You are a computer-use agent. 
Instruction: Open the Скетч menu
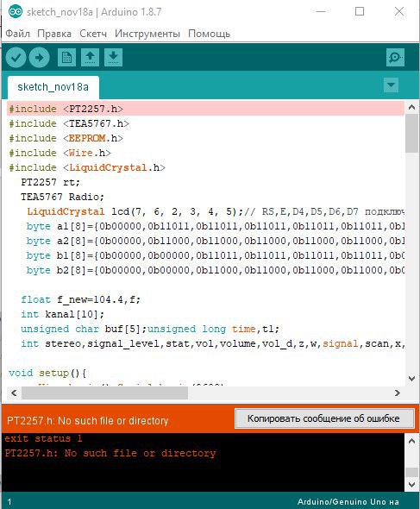click(x=93, y=34)
